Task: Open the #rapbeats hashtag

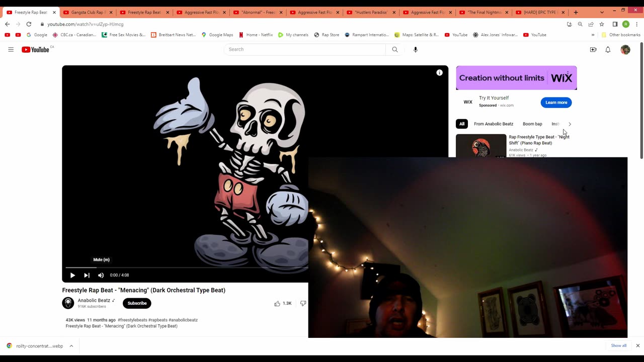Action: click(x=157, y=320)
